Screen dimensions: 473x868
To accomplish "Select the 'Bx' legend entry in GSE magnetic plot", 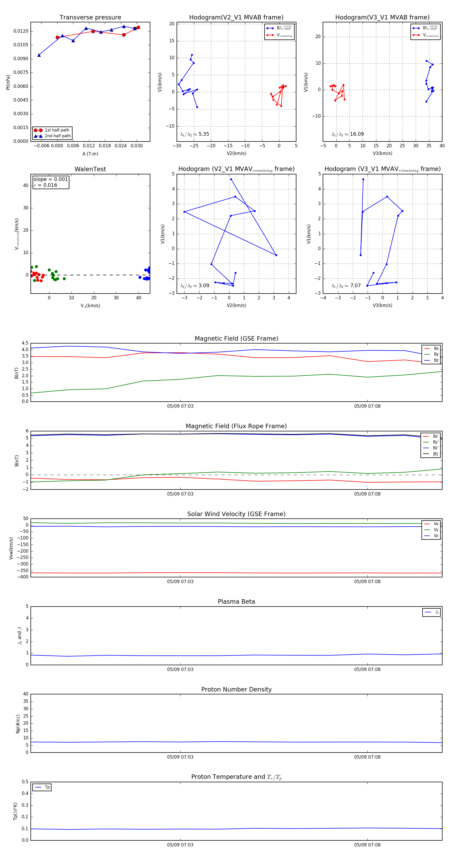I will click(431, 349).
